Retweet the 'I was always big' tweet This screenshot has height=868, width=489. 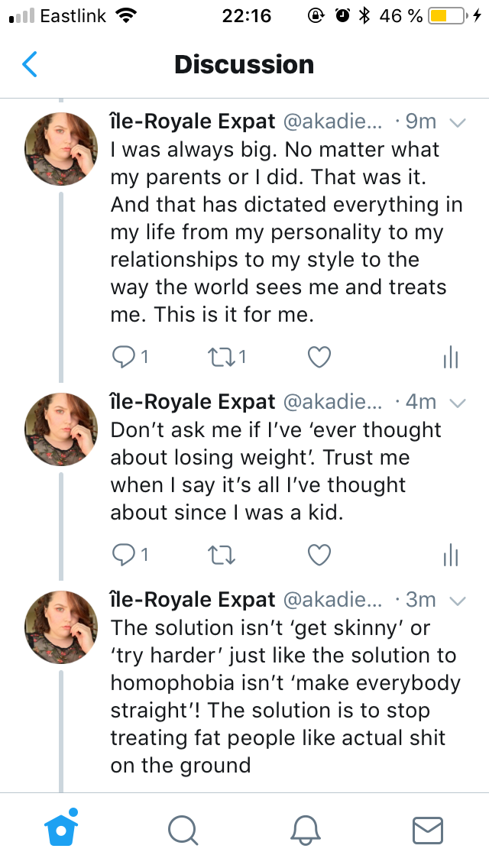click(x=221, y=357)
